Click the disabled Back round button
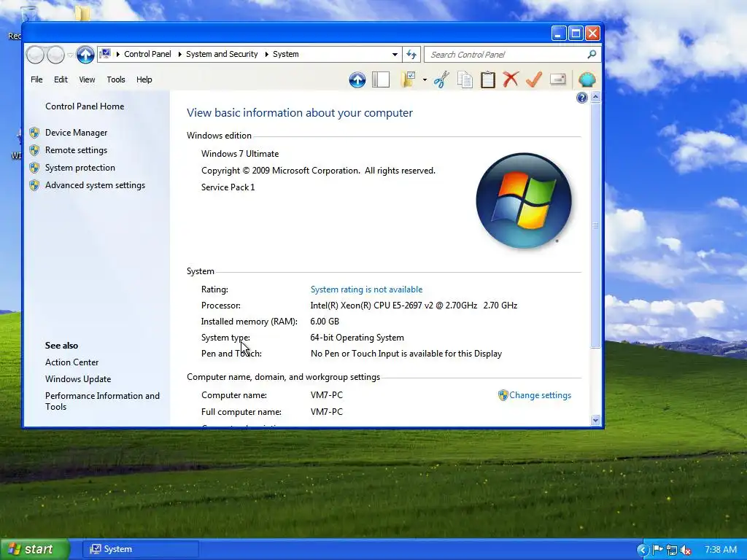Viewport: 747px width, 560px height. pos(35,55)
